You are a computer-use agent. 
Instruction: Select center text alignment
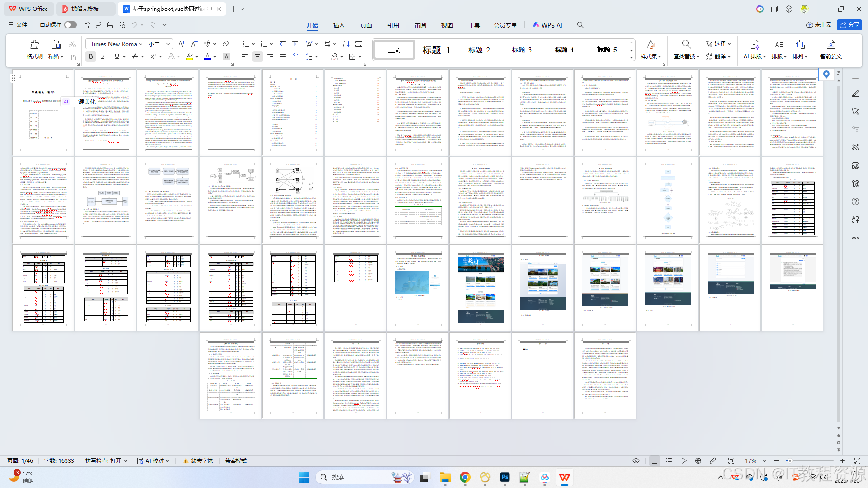coord(257,56)
